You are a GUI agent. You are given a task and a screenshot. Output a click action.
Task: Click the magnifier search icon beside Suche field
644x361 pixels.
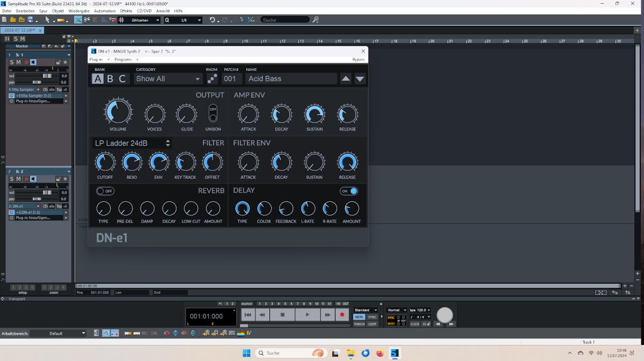(x=316, y=20)
